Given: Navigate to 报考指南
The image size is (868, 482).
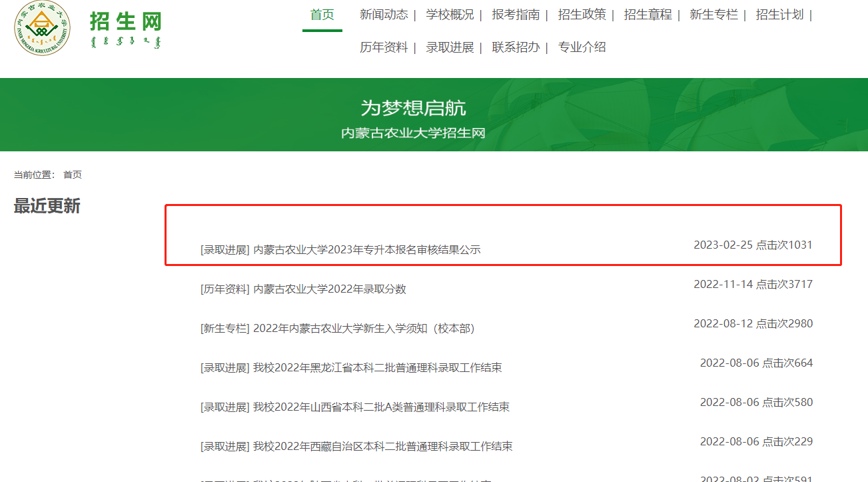Looking at the screenshot, I should 516,14.
